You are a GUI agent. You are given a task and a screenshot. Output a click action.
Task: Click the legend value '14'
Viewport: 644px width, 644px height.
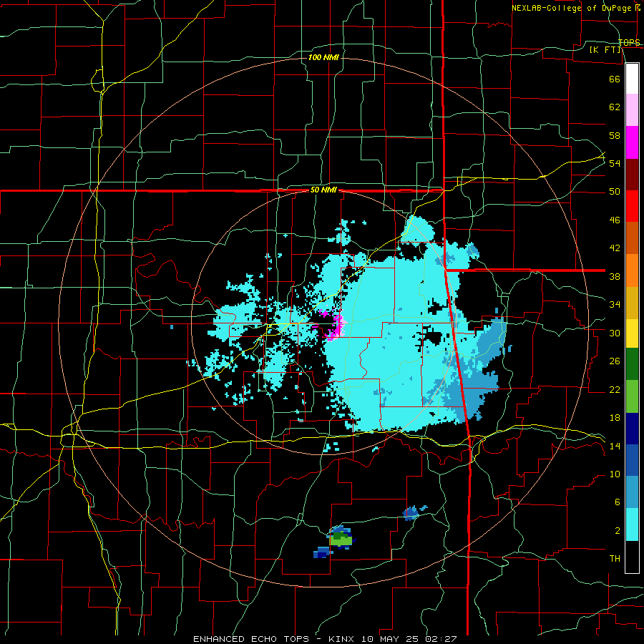pyautogui.click(x=615, y=446)
